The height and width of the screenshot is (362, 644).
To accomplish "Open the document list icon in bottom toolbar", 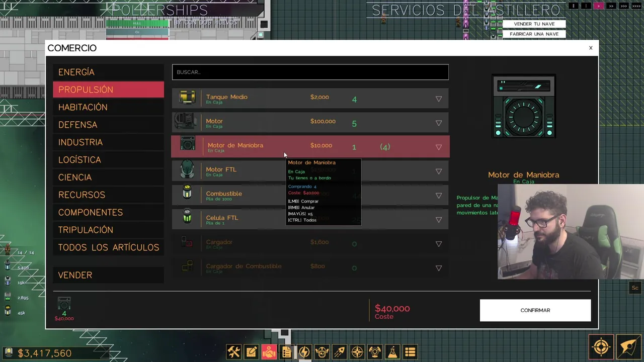I will point(286,352).
